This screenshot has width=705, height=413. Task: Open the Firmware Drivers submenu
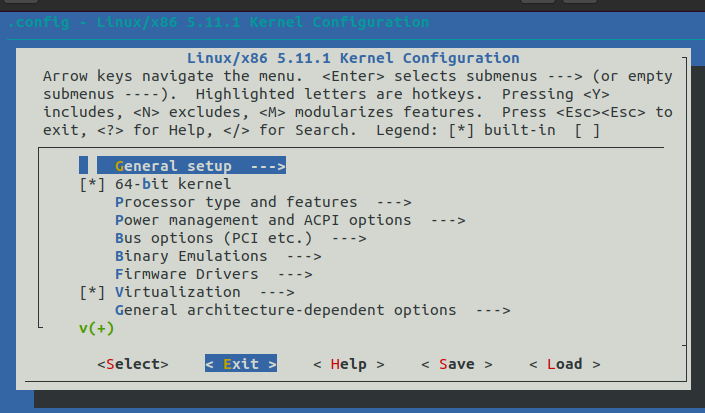click(214, 274)
